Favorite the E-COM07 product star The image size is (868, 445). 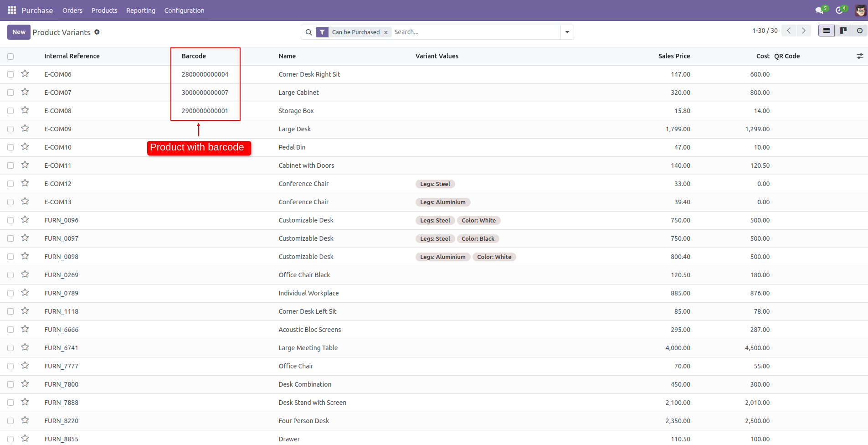coord(25,92)
